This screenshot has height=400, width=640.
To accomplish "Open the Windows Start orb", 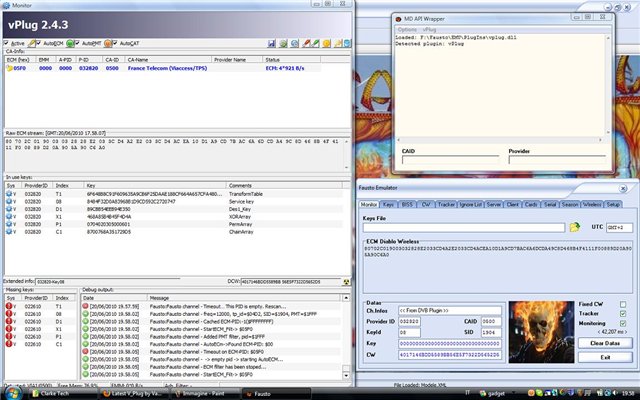I will (x=13, y=393).
